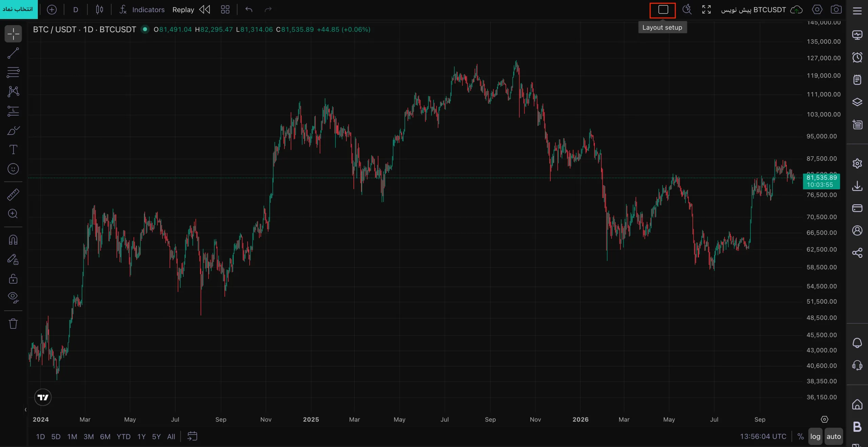Open the Indicators dialog
The height and width of the screenshot is (447, 868).
pyautogui.click(x=142, y=9)
